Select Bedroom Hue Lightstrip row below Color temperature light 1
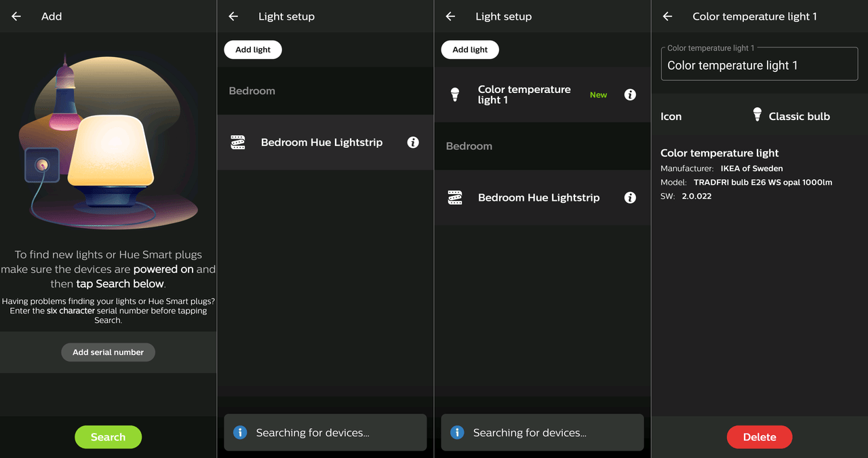The height and width of the screenshot is (458, 868). tap(542, 197)
